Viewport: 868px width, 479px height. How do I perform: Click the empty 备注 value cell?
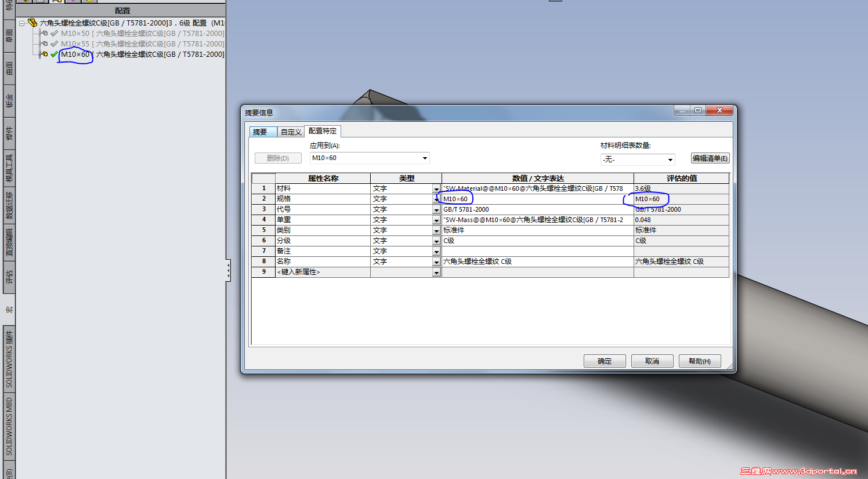538,252
